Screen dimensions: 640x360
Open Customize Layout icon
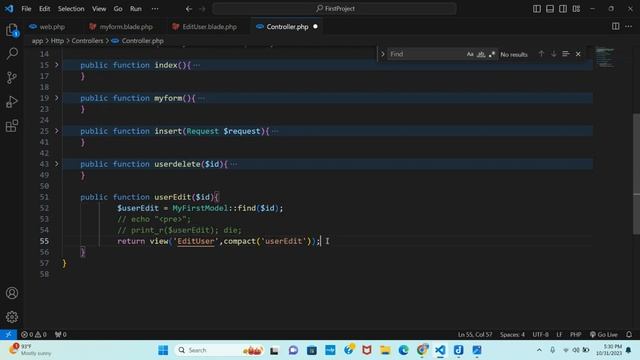point(576,9)
